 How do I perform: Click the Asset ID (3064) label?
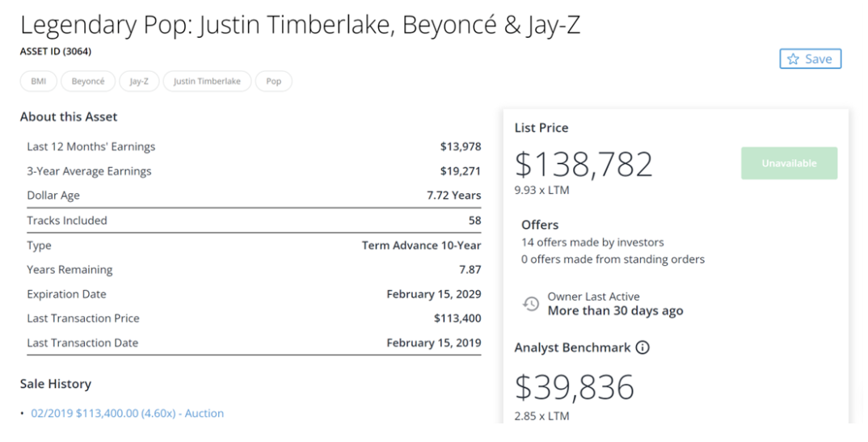pos(56,52)
